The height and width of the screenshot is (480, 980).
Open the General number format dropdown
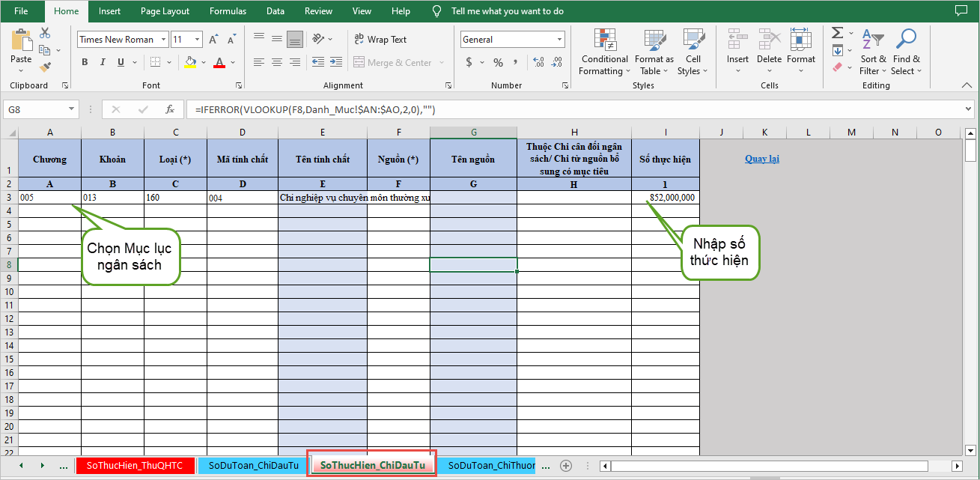[559, 40]
